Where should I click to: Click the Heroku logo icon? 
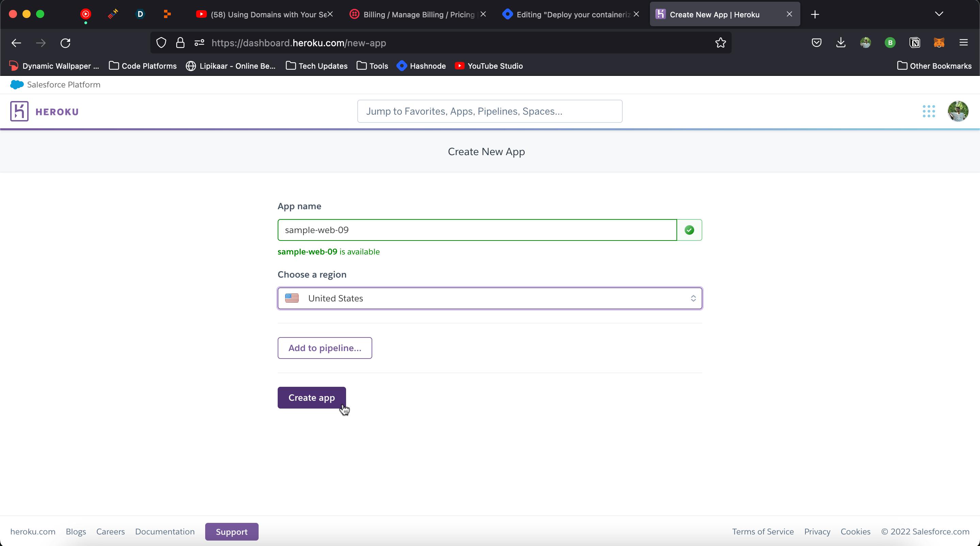pyautogui.click(x=19, y=111)
